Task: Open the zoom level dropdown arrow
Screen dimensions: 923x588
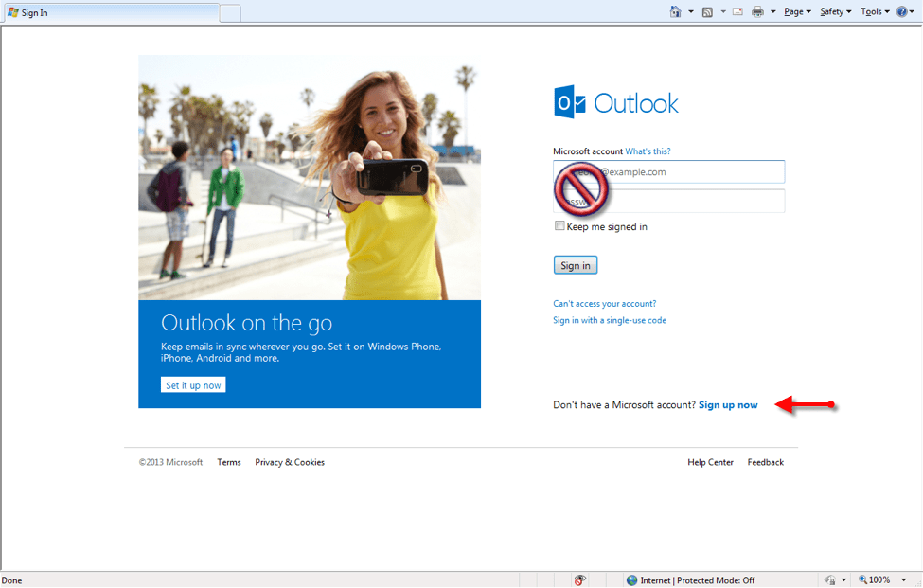Action: (903, 580)
